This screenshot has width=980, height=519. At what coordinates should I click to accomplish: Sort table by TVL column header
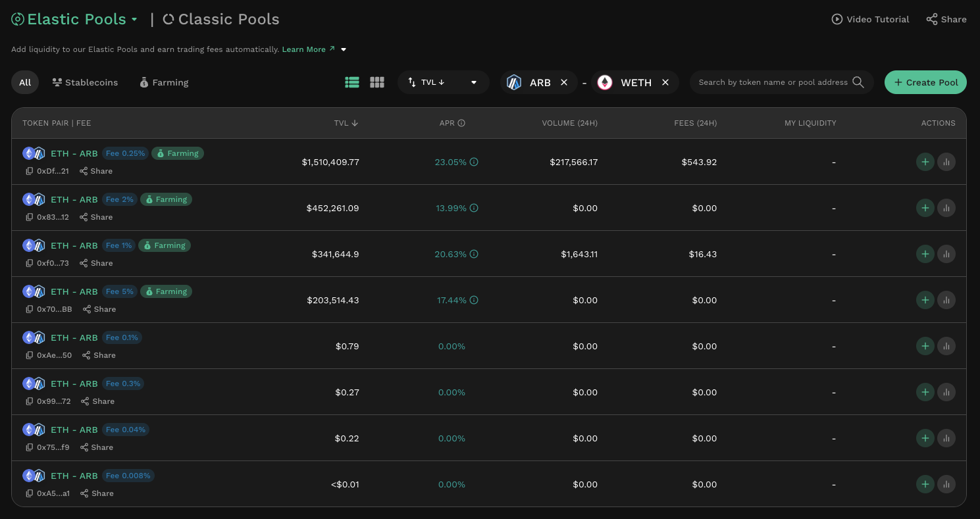coord(346,123)
